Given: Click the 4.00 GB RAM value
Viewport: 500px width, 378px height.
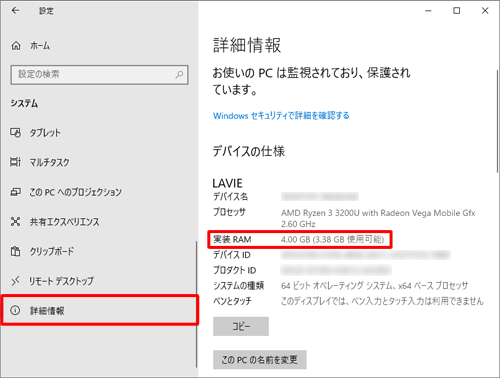Looking at the screenshot, I should [x=332, y=239].
